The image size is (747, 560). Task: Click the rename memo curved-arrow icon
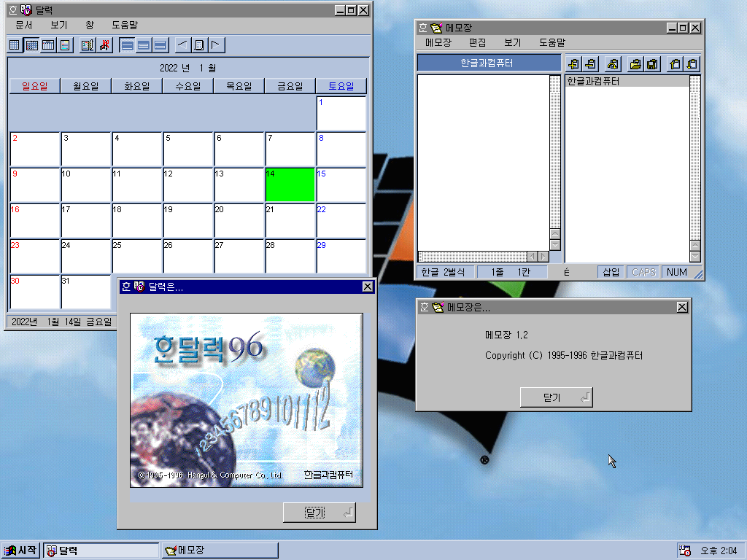[613, 63]
